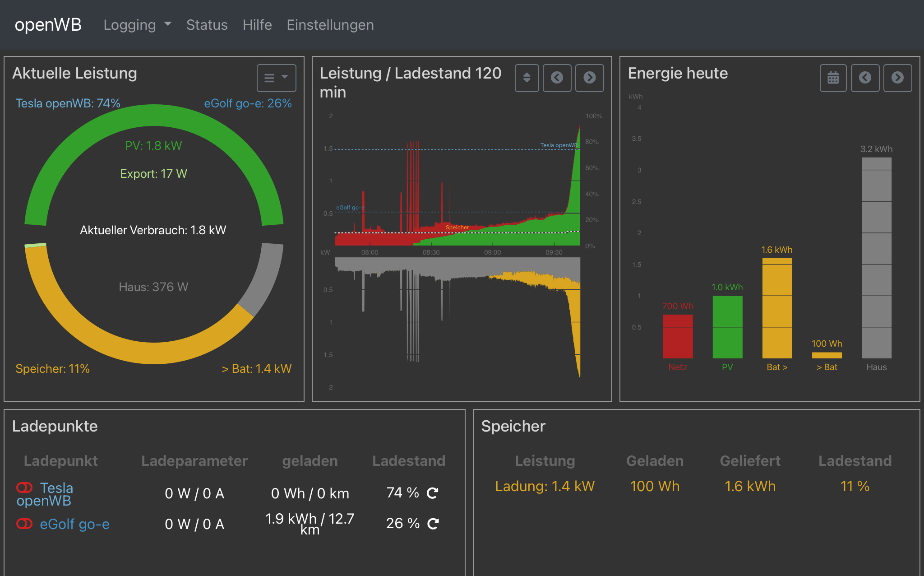Shift the Leistung graph time range backward
This screenshot has width=924, height=576.
point(557,78)
